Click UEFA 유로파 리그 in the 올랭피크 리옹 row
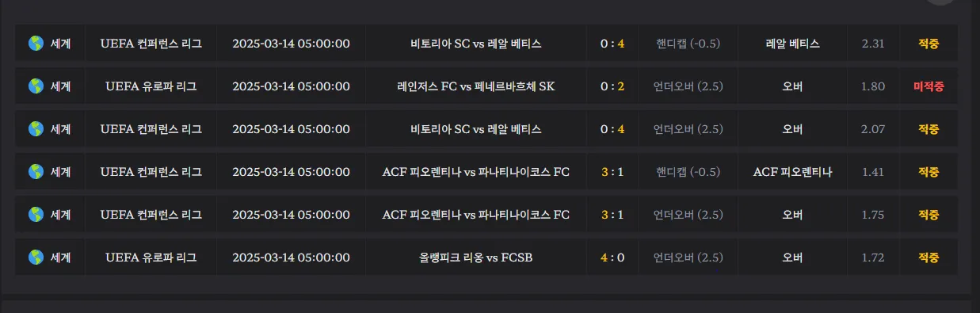 click(151, 258)
